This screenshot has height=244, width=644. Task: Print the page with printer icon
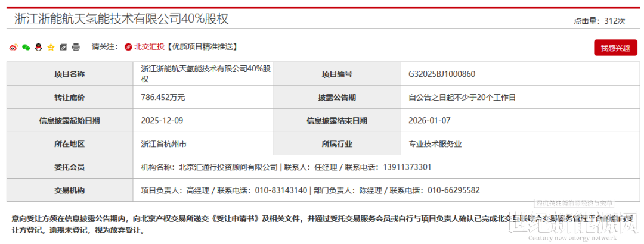(x=76, y=47)
